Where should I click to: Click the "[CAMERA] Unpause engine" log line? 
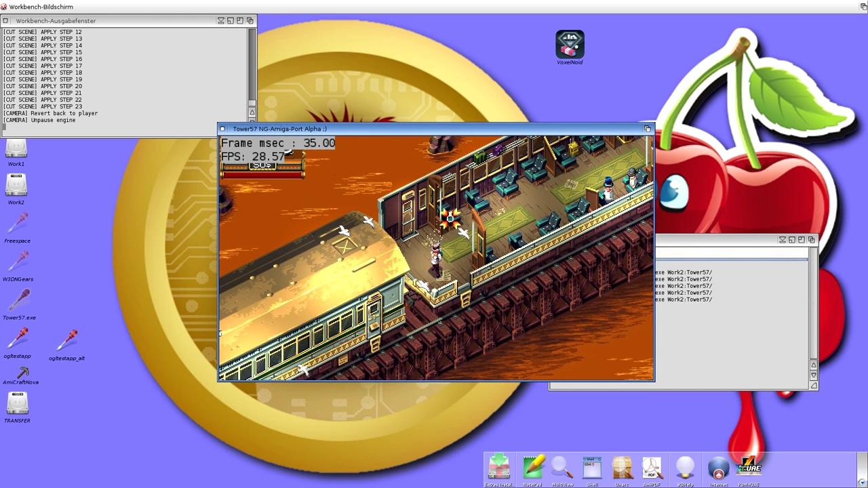[39, 120]
